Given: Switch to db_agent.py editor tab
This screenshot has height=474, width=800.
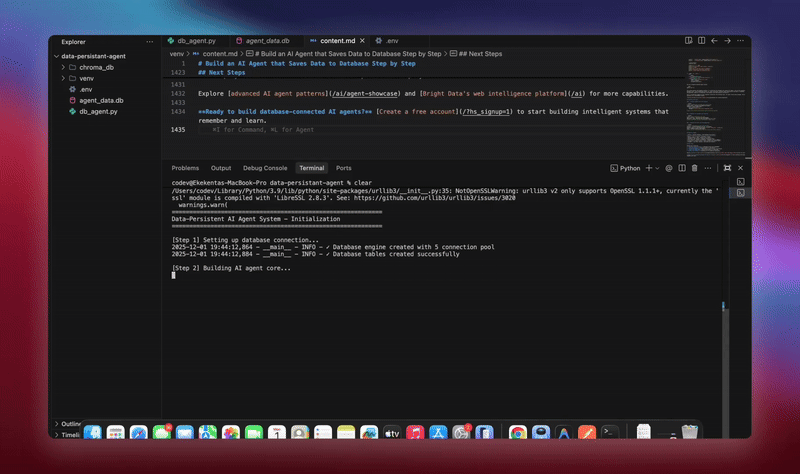Looking at the screenshot, I should pyautogui.click(x=196, y=41).
